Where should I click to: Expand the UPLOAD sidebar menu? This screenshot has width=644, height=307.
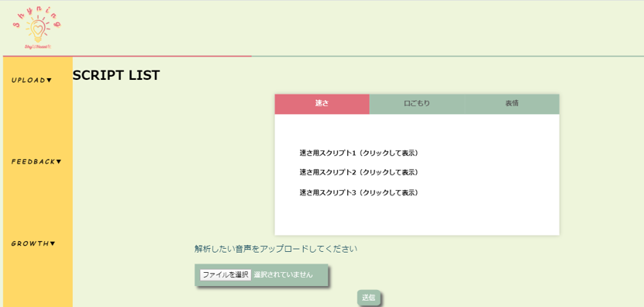(32, 80)
